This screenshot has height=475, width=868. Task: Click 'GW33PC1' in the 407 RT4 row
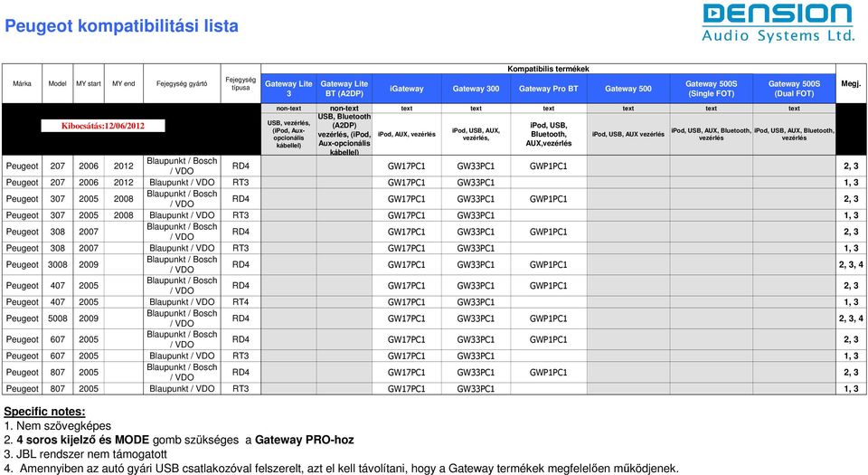476,302
